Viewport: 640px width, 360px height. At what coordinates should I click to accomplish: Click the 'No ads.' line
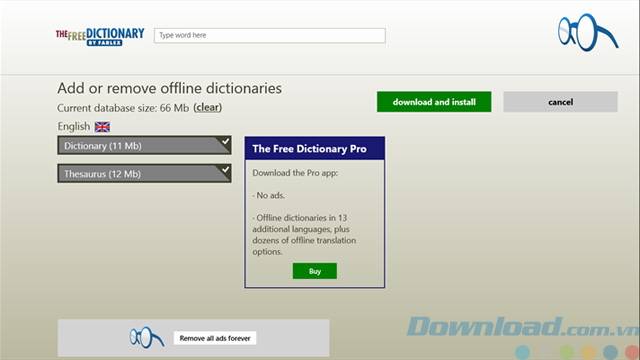point(269,196)
